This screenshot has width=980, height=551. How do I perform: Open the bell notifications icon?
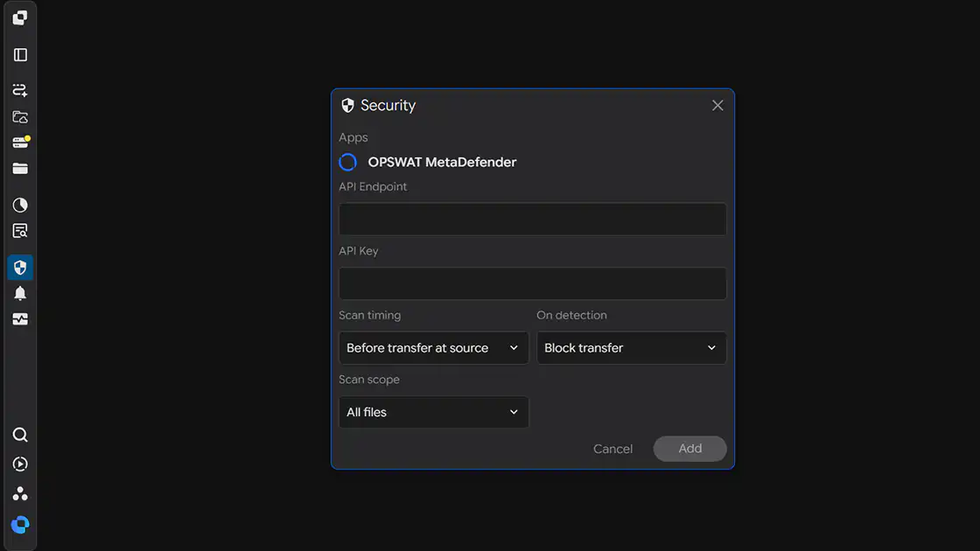pos(20,294)
